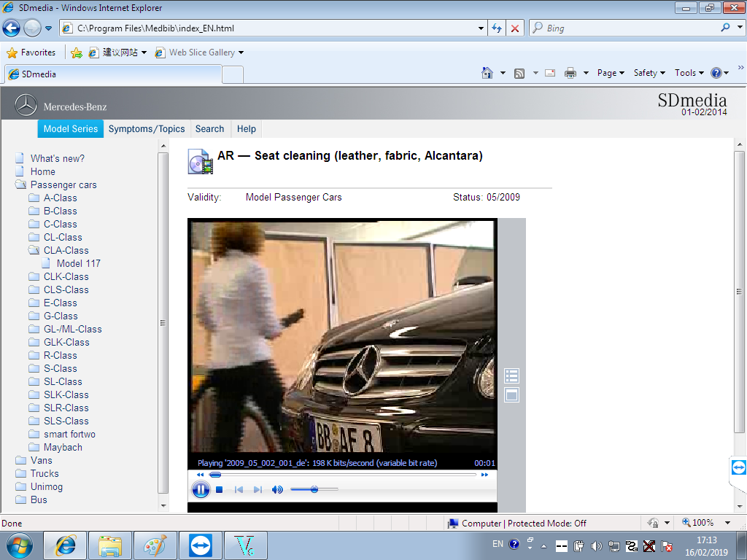
Task: Adjust the video volume slider
Action: [314, 490]
